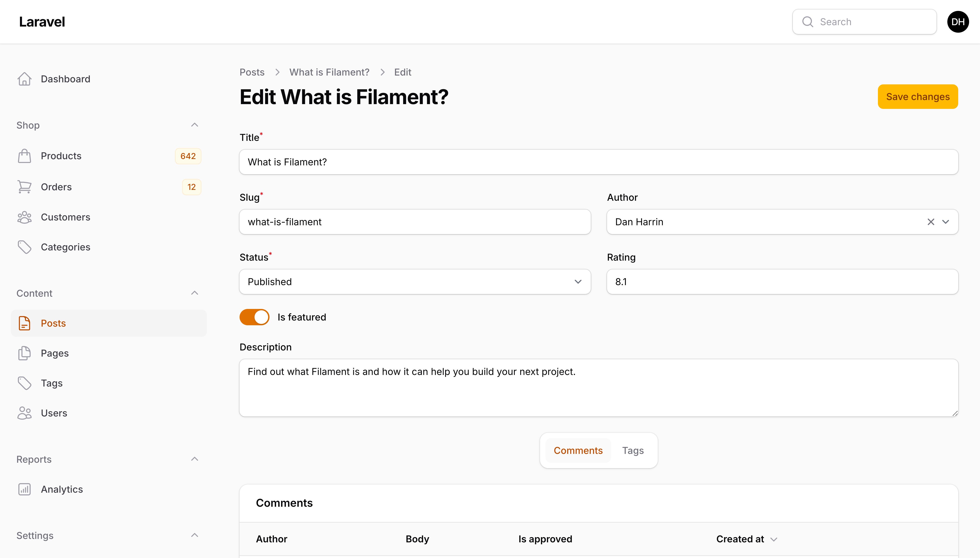Click the Posts breadcrumb link

pyautogui.click(x=252, y=72)
